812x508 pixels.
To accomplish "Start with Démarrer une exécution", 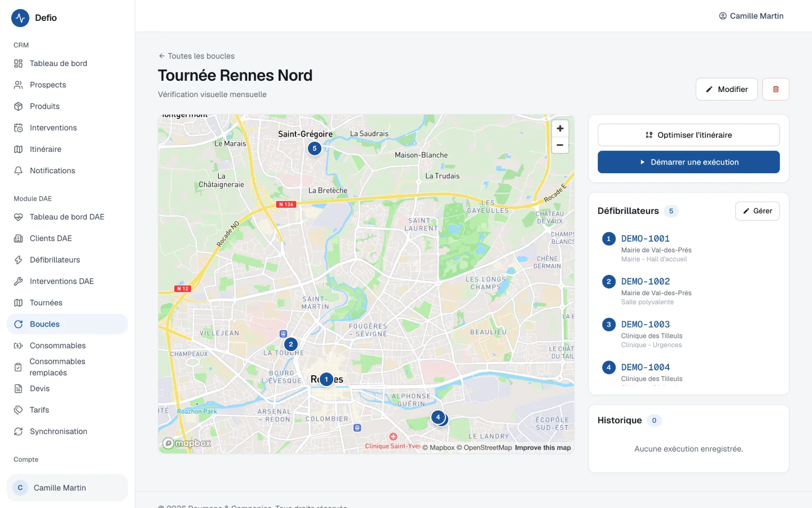I will point(688,162).
